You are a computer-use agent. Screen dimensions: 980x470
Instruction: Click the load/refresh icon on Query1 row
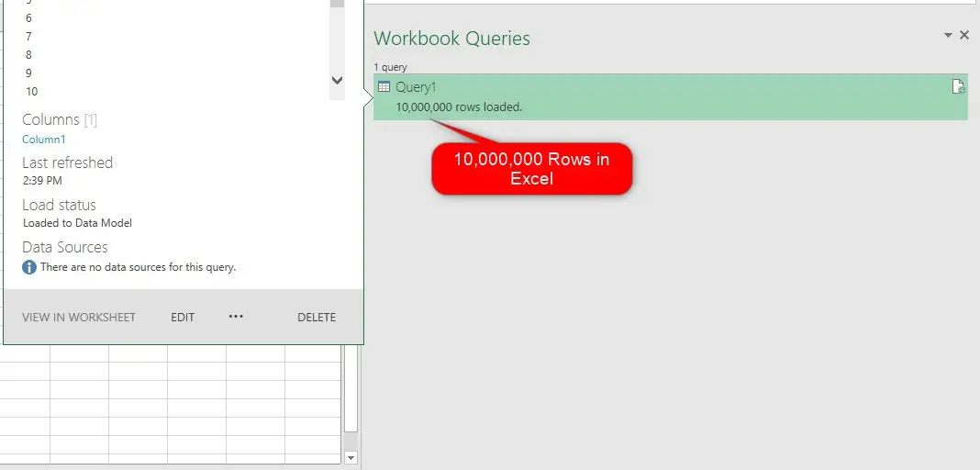point(958,87)
